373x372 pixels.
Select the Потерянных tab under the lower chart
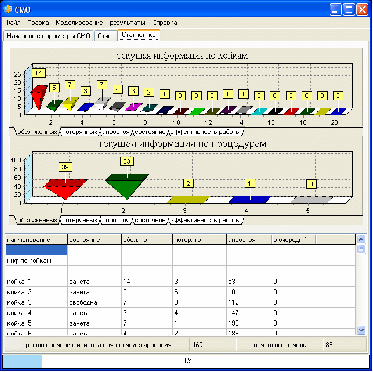click(x=80, y=220)
